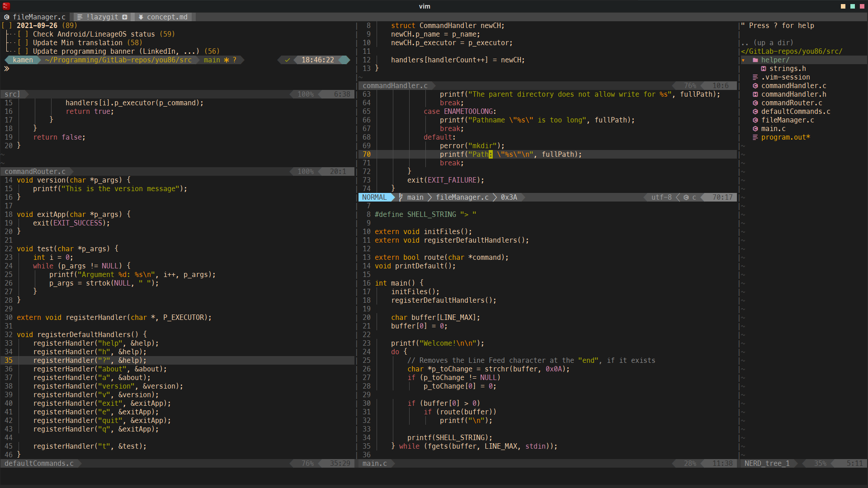Switch to the concept.md tab
Viewport: 868px width, 488px height.
tap(167, 17)
